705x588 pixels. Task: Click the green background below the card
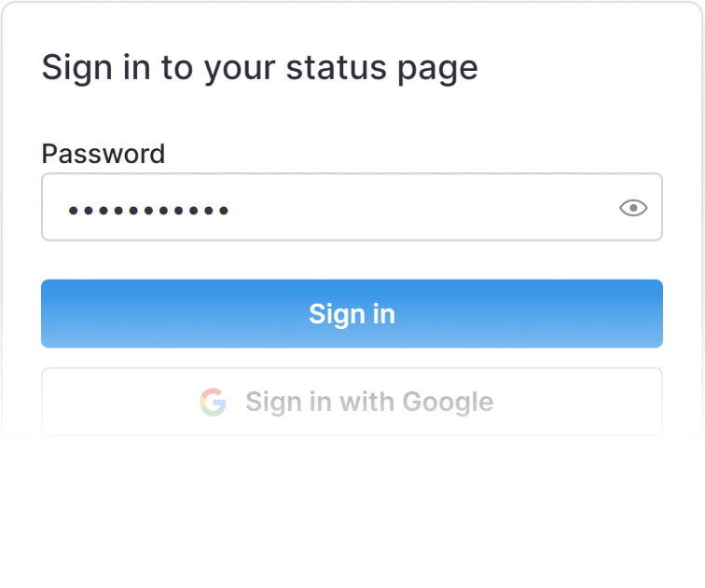click(x=352, y=522)
